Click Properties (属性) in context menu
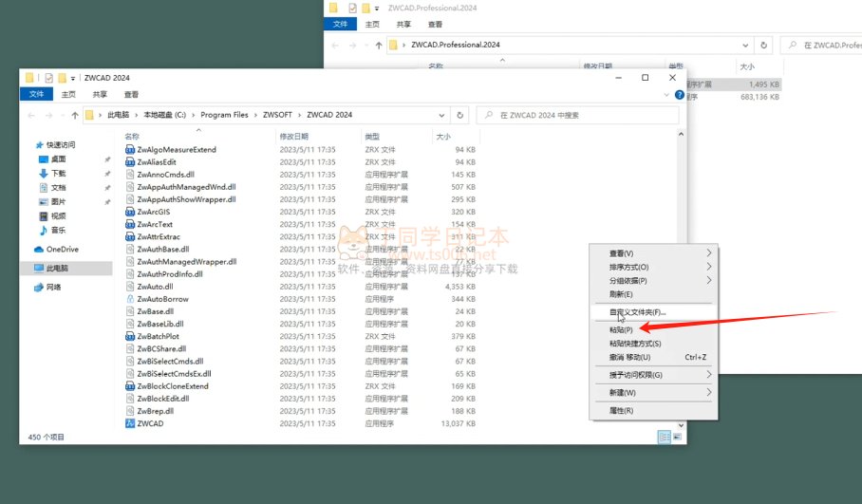Viewport: 862px width, 504px height. click(x=621, y=410)
